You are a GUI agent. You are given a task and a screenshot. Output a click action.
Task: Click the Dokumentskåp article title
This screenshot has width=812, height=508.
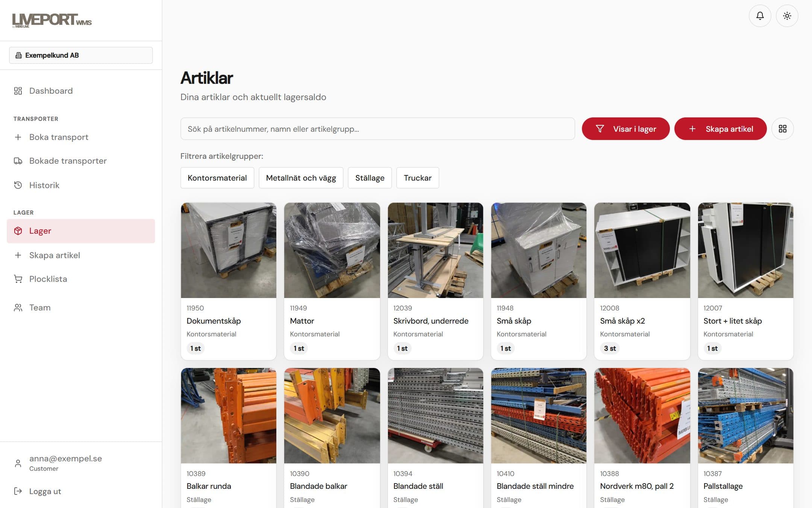(x=214, y=321)
